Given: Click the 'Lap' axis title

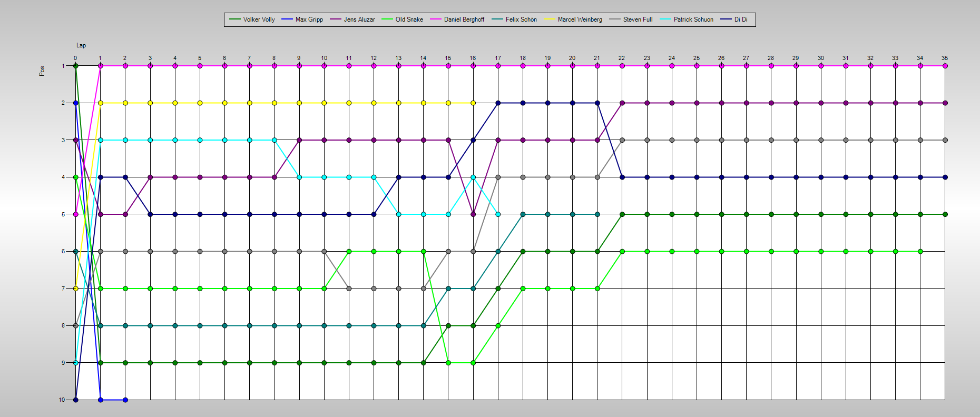Looking at the screenshot, I should [x=81, y=45].
